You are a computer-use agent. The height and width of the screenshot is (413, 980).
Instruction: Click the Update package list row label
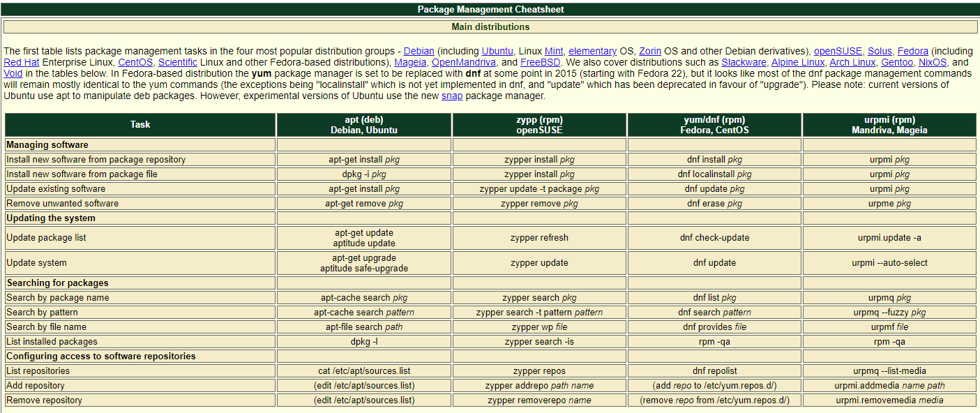(47, 238)
